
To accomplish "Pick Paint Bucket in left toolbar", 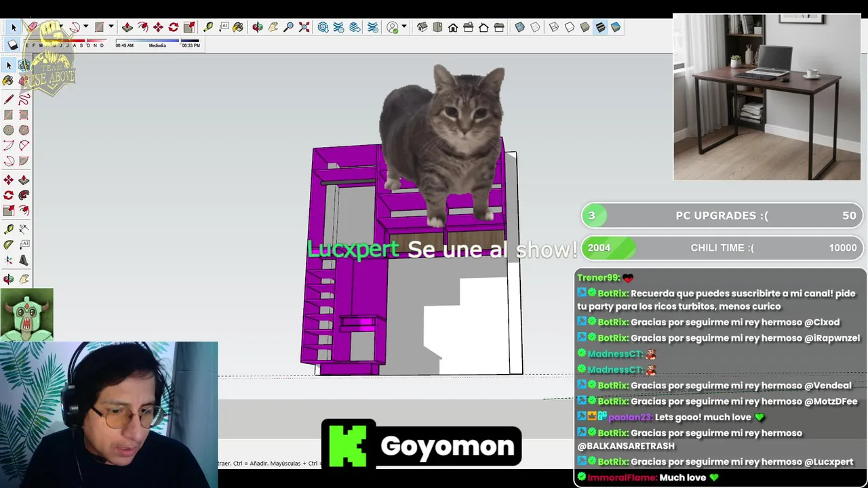I will pyautogui.click(x=8, y=80).
